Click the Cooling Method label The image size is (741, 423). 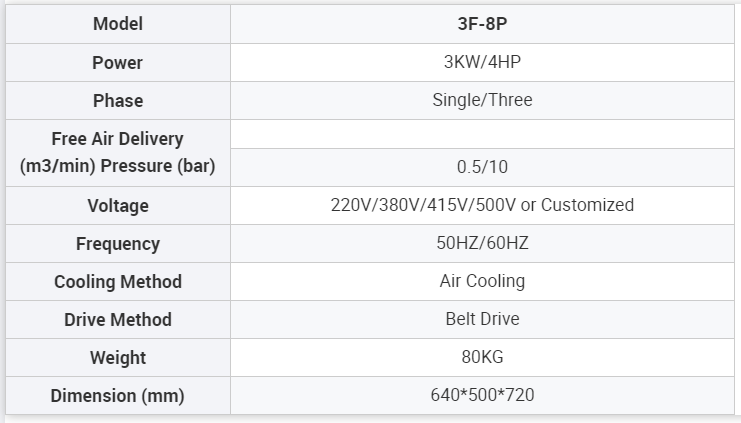118,282
